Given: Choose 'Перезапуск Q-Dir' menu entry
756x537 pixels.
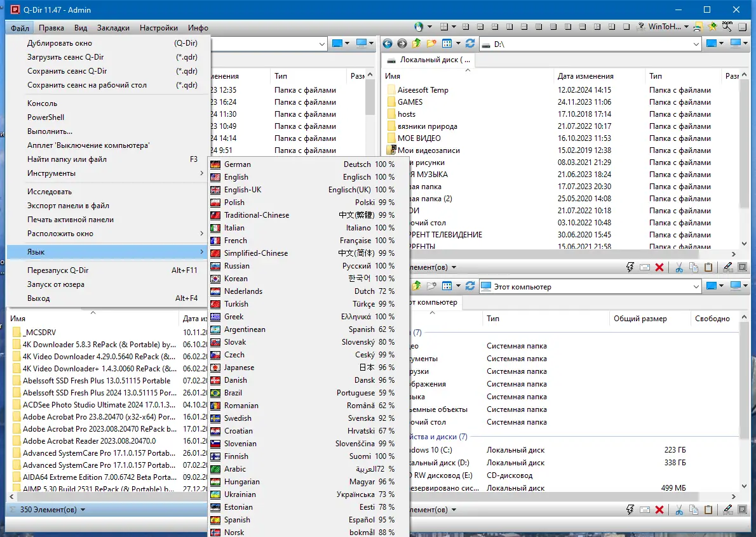Looking at the screenshot, I should pos(108,270).
